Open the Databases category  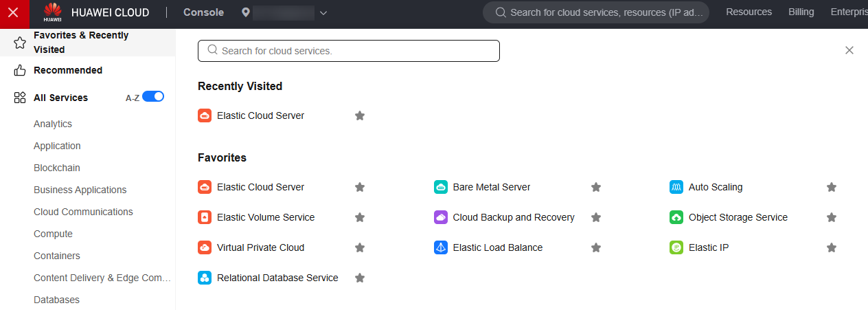[56, 300]
